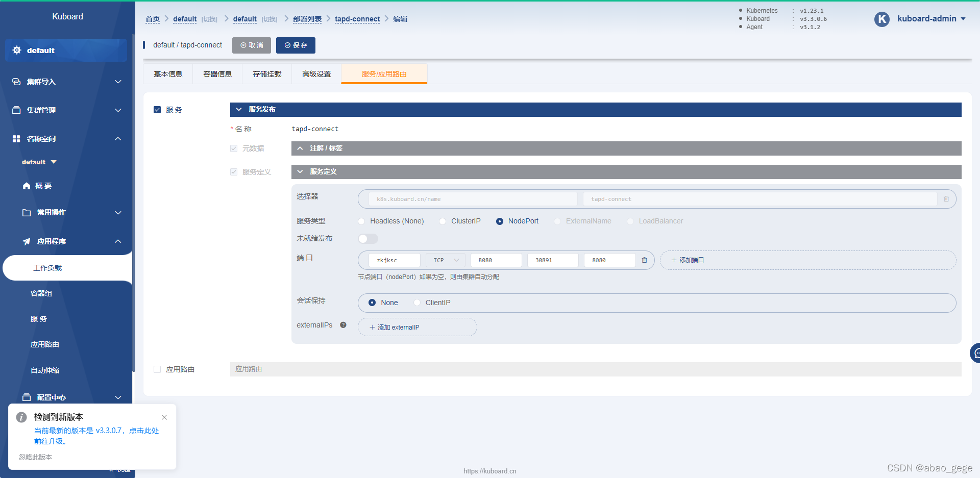
Task: Switch to the 服务/应用路由 tab
Action: click(x=384, y=74)
